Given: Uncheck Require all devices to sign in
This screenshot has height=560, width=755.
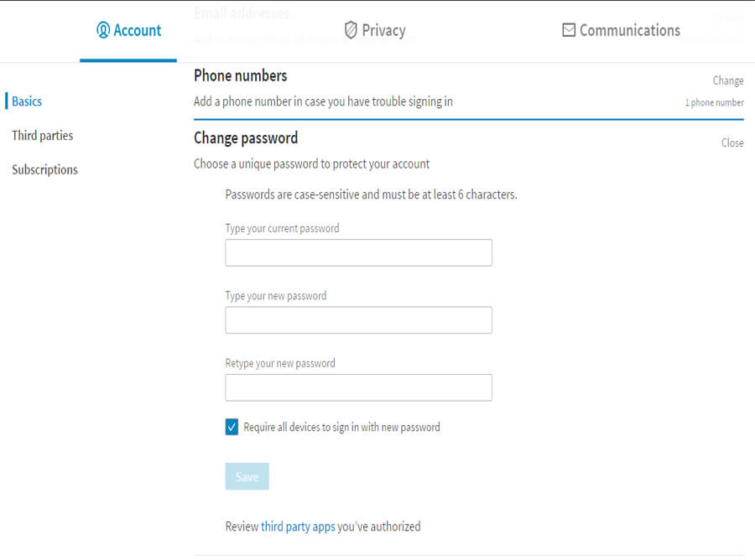Looking at the screenshot, I should coord(232,428).
